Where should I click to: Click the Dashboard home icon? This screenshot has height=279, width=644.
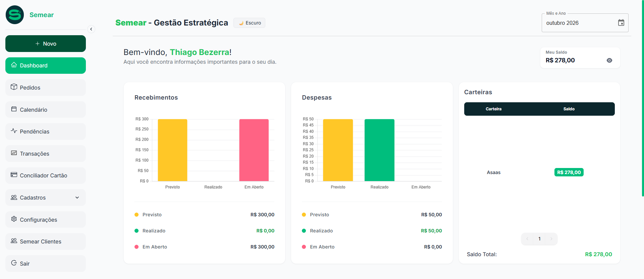(x=14, y=65)
